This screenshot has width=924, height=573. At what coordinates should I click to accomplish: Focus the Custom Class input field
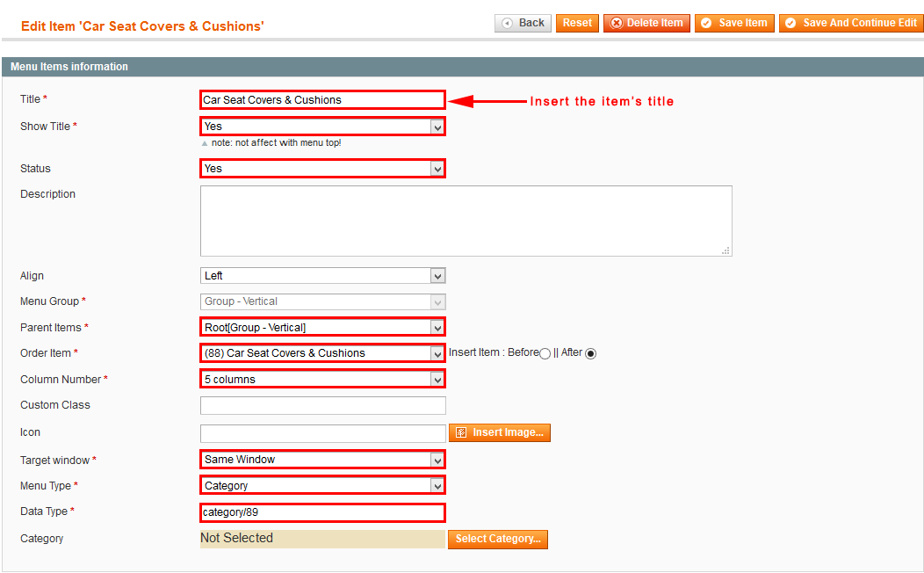[x=323, y=405]
